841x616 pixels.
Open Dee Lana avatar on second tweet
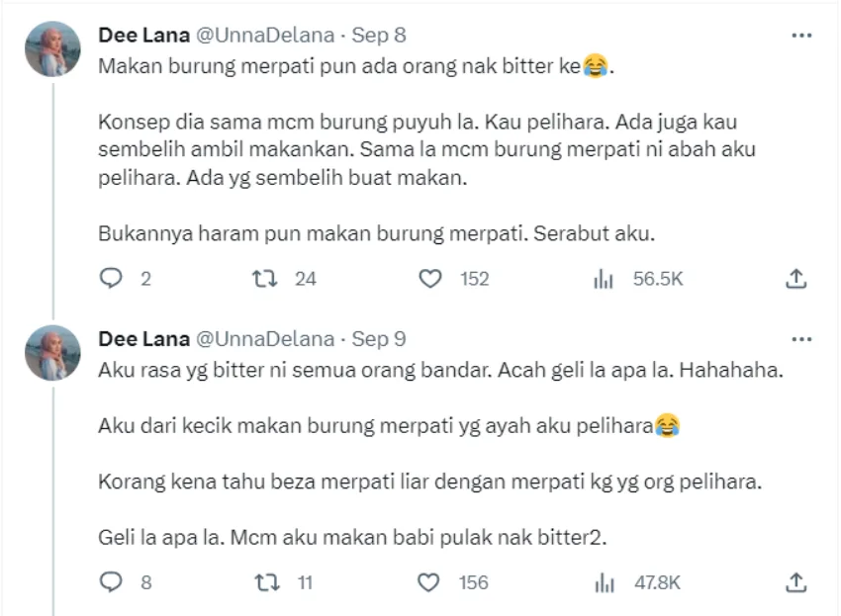52,353
